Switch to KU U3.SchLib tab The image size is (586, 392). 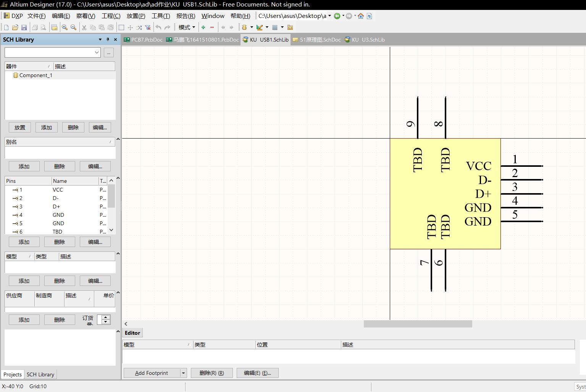coord(365,40)
